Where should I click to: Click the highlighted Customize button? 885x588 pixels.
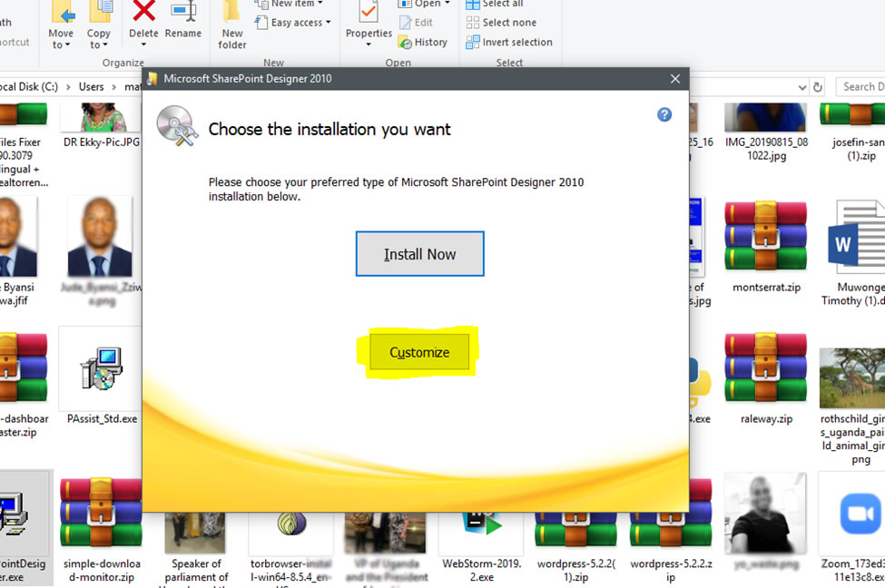click(x=418, y=352)
